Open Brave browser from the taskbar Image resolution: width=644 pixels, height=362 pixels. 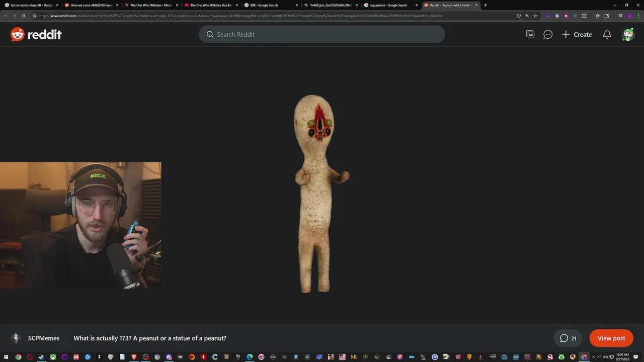134,357
